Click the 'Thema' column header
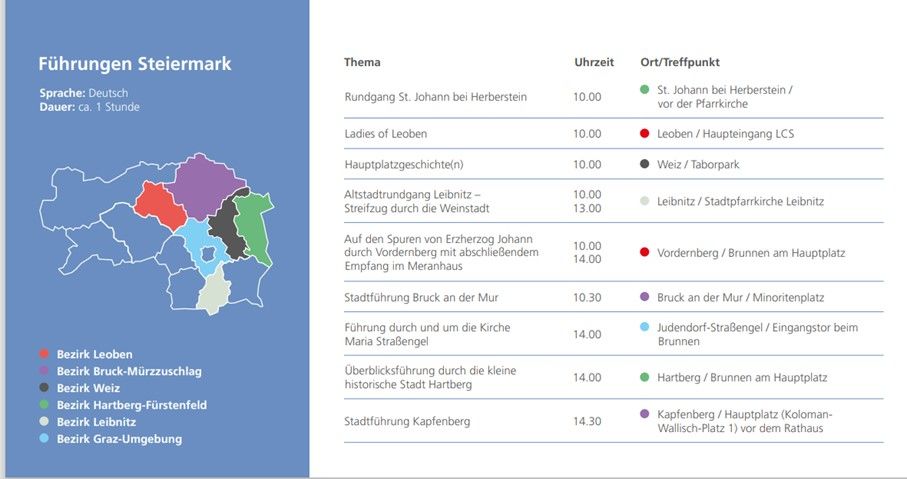This screenshot has height=479, width=907. coord(362,62)
